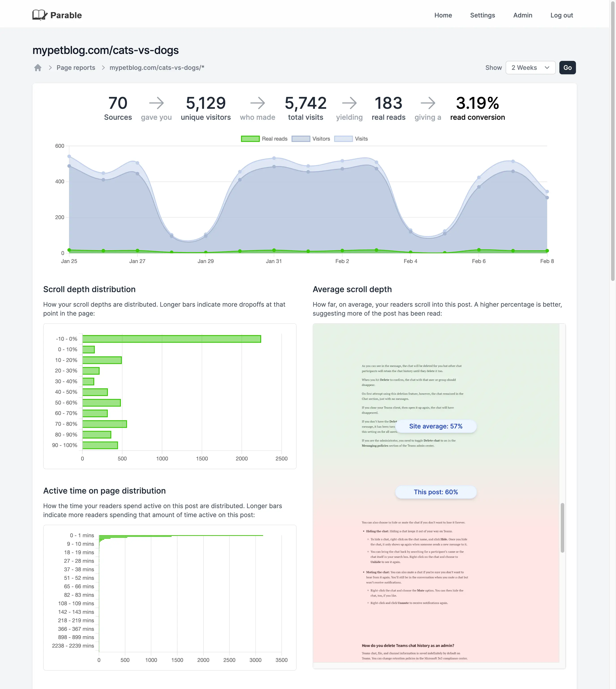Click chevron after Page reports breadcrumb
This screenshot has width=616, height=689.
(x=103, y=68)
